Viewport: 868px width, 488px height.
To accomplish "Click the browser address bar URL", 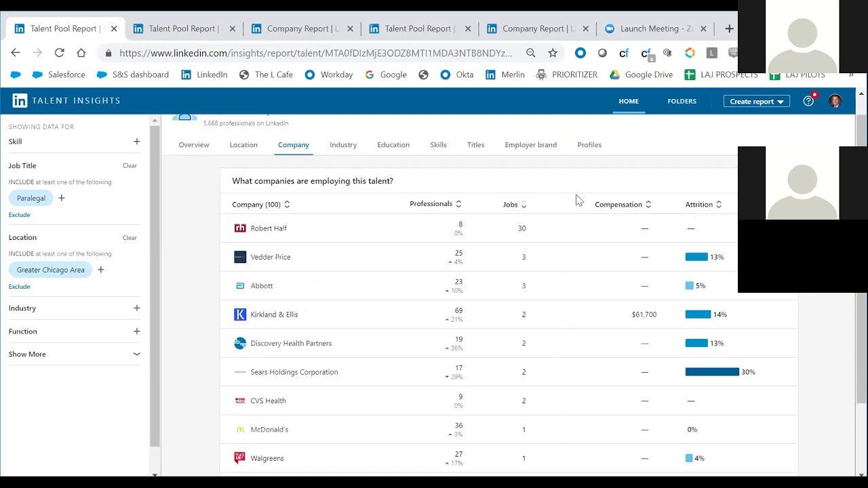I will [x=315, y=53].
